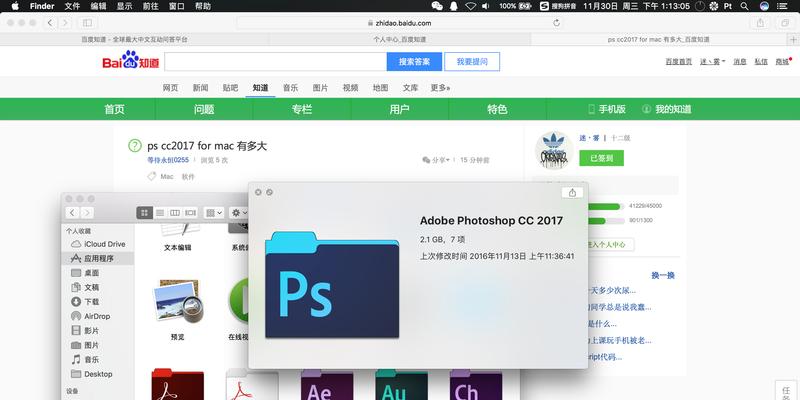
Task: Select iCloud Drive in Finder sidebar
Action: coord(97,244)
